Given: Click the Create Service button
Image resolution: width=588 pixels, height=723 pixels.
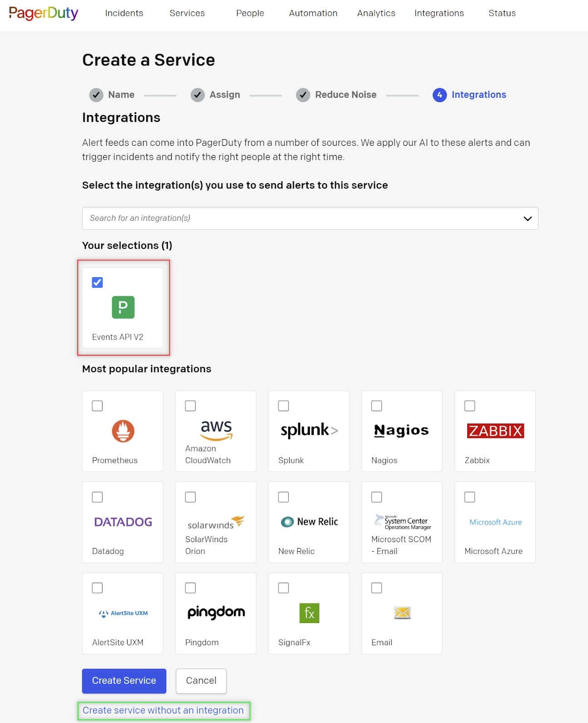Looking at the screenshot, I should (x=124, y=681).
